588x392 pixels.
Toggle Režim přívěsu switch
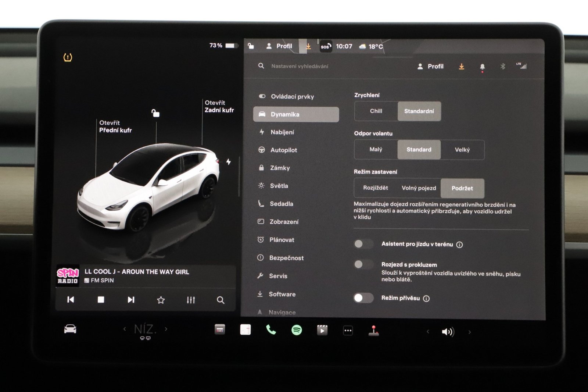(x=363, y=298)
